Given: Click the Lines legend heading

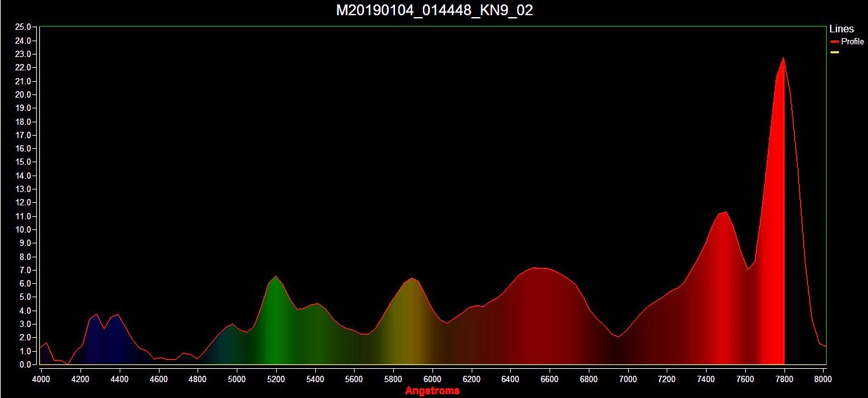Looking at the screenshot, I should [x=841, y=29].
